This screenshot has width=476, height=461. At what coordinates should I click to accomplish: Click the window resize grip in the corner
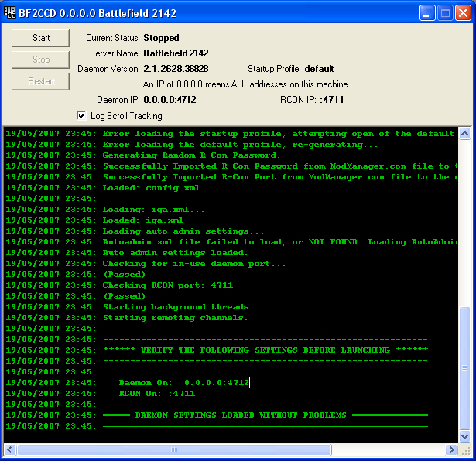point(466,451)
